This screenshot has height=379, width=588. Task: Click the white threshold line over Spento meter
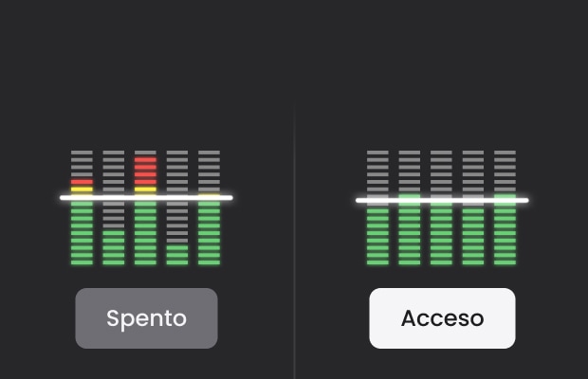146,197
